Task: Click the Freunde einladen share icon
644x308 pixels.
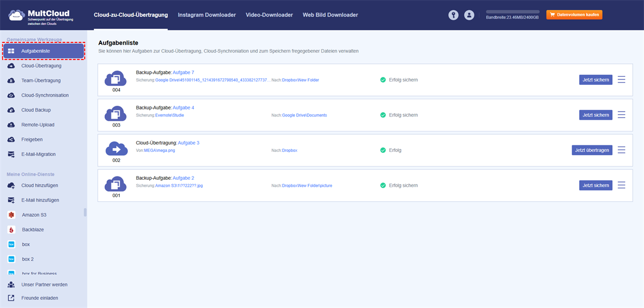Action: point(11,298)
